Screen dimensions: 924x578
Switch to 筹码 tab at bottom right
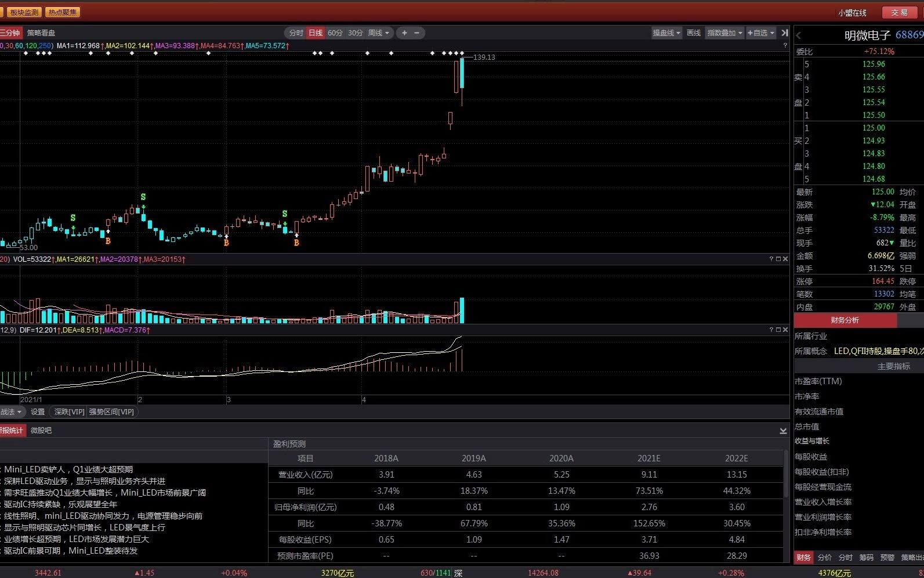867,557
